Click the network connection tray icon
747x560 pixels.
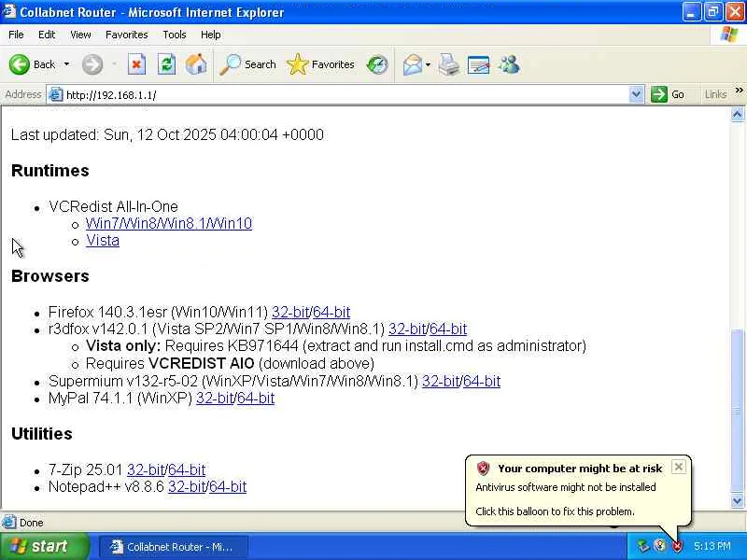click(x=642, y=546)
